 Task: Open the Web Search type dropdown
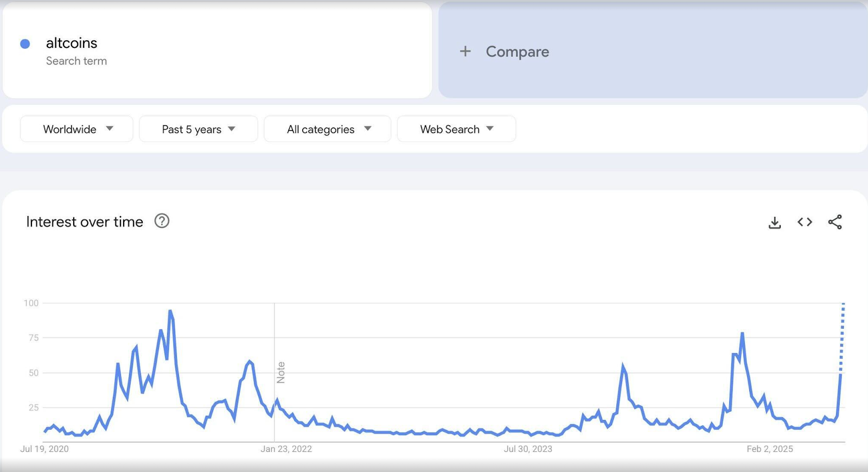[457, 129]
